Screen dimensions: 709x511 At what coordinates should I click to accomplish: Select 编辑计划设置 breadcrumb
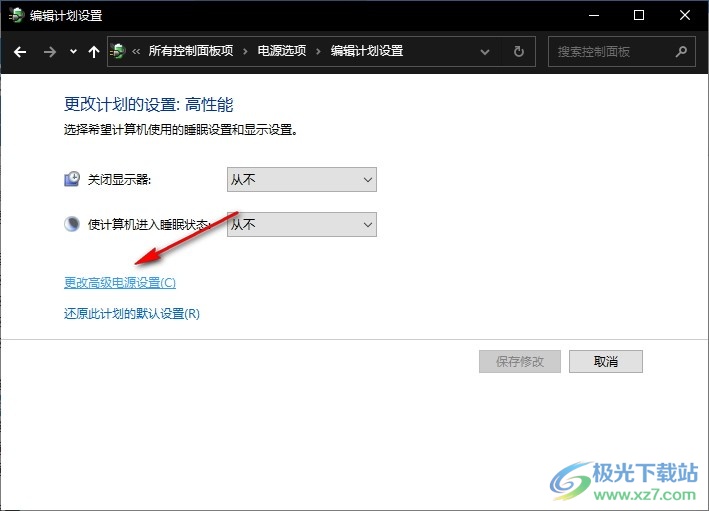[x=367, y=51]
